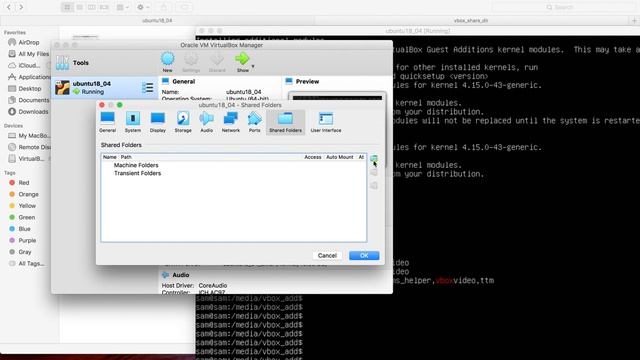
Task: Switch to the ubuntu18_04 Finder tab
Action: 157,20
